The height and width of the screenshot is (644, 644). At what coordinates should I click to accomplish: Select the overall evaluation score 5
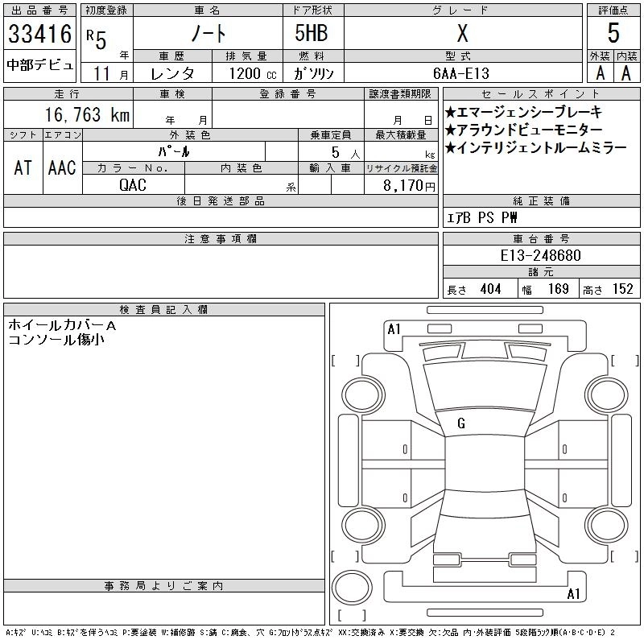[613, 33]
